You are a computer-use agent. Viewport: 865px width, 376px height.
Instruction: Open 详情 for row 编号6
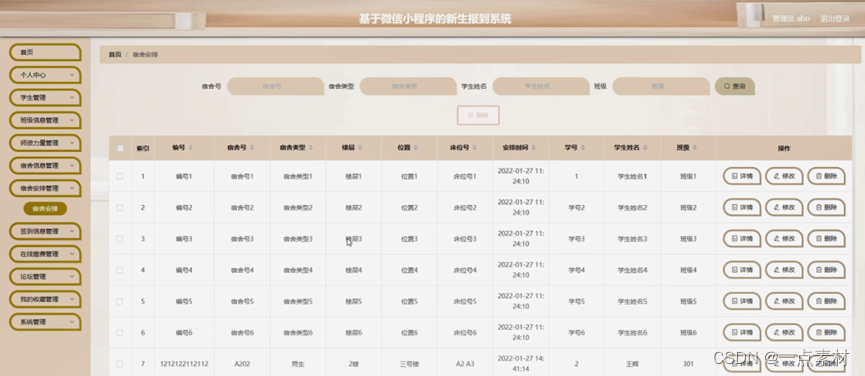click(x=742, y=332)
